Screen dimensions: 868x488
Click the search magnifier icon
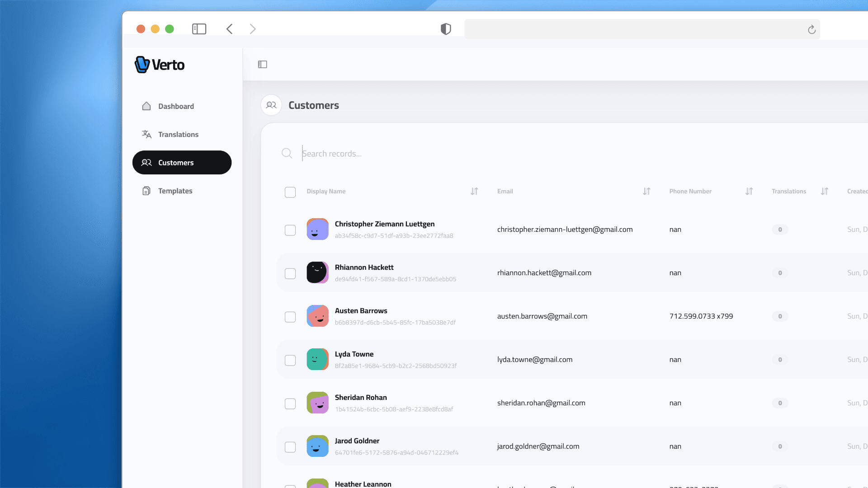click(x=287, y=153)
